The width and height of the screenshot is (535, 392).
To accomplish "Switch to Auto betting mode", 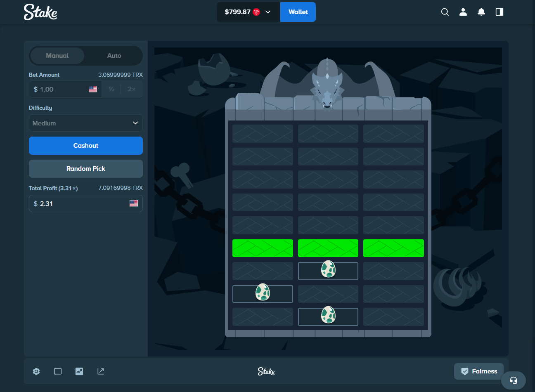I will [114, 56].
